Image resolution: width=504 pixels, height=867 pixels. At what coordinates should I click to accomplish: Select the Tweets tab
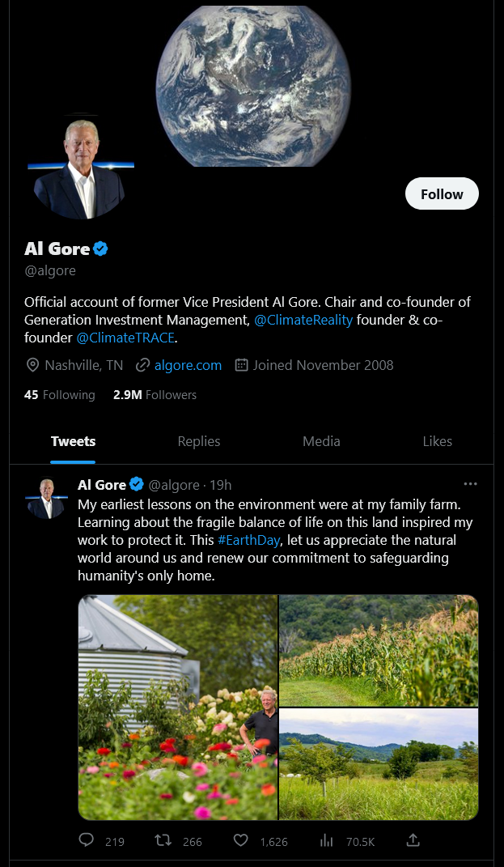click(x=73, y=441)
